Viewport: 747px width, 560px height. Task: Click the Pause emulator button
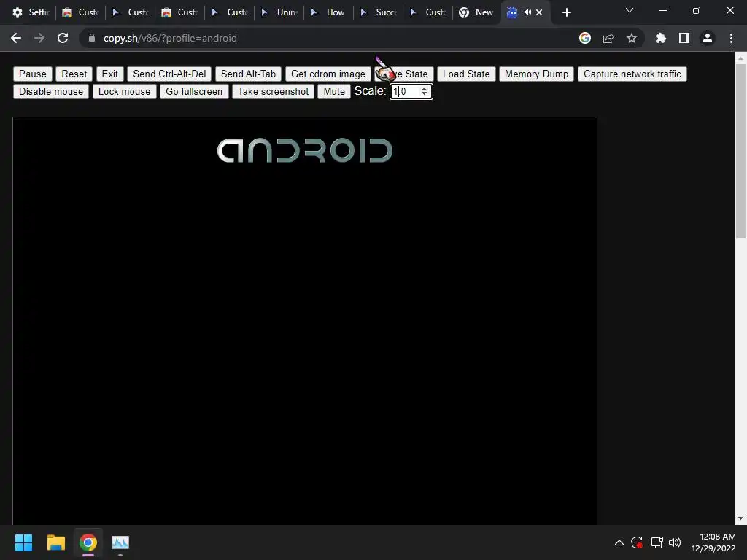coord(32,74)
